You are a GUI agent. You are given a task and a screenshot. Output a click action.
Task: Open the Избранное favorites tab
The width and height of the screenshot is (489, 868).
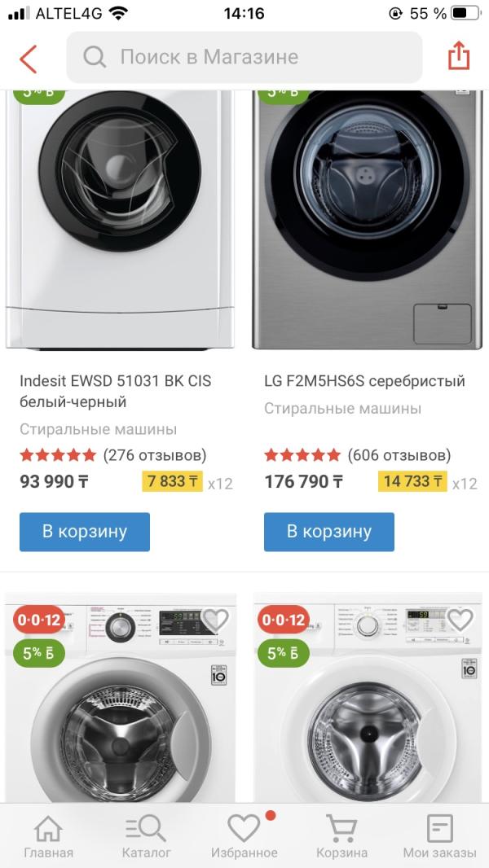(244, 837)
